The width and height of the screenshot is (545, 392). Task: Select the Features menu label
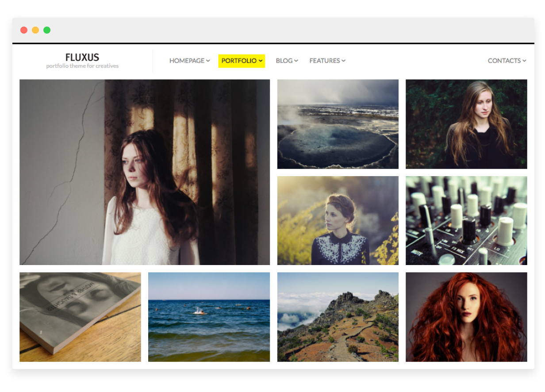pyautogui.click(x=324, y=61)
